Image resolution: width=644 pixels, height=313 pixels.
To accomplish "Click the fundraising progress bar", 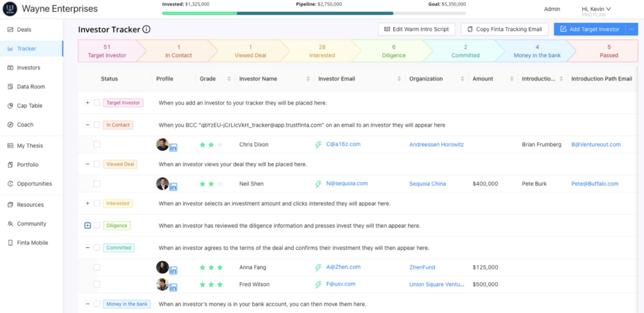I will click(314, 13).
